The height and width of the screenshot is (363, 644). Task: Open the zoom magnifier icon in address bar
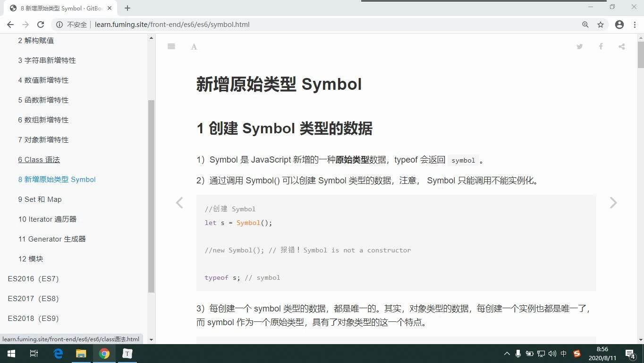coord(585,25)
